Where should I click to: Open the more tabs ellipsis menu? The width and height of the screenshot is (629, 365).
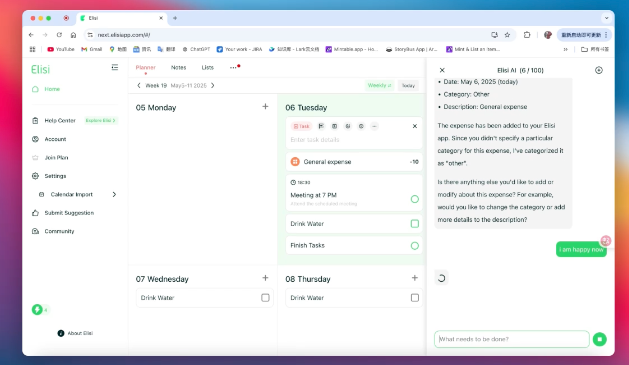233,67
